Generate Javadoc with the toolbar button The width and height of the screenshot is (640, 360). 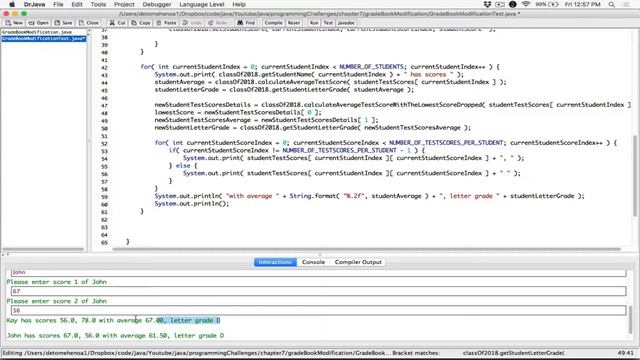point(346,23)
